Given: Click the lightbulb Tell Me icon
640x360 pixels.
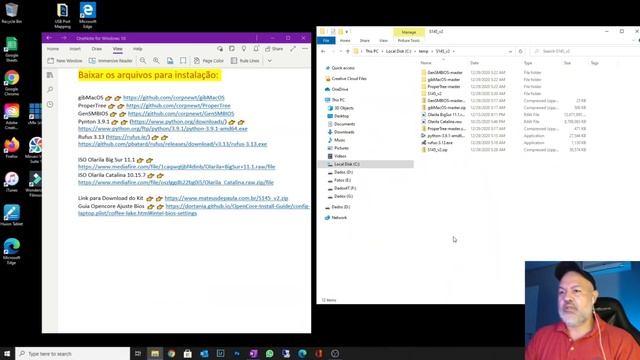Looking at the screenshot, I should pos(244,49).
